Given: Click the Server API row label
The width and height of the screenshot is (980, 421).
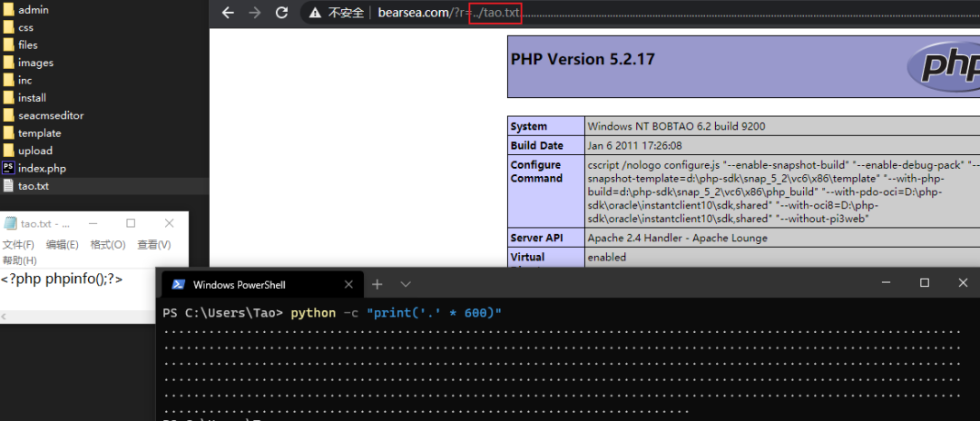Looking at the screenshot, I should 537,238.
